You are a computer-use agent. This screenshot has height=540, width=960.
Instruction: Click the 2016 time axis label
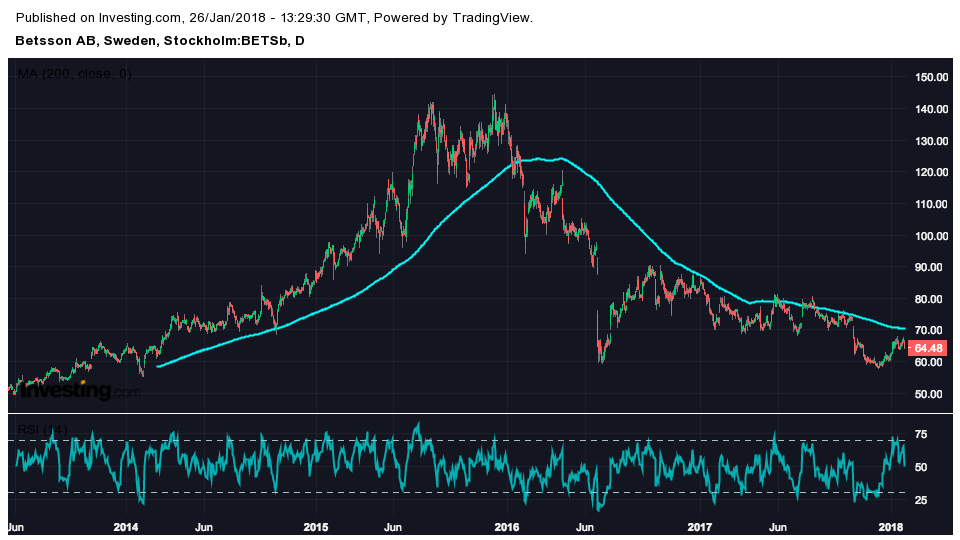click(507, 527)
